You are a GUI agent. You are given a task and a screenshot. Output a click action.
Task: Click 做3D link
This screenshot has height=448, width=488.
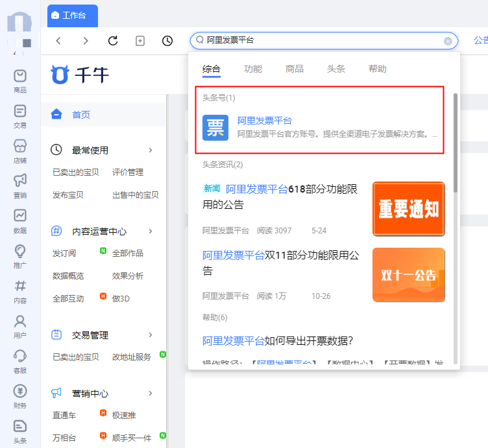tap(121, 298)
